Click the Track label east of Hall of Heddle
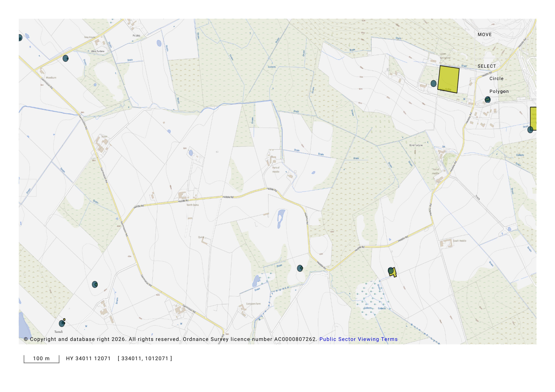 point(478,198)
